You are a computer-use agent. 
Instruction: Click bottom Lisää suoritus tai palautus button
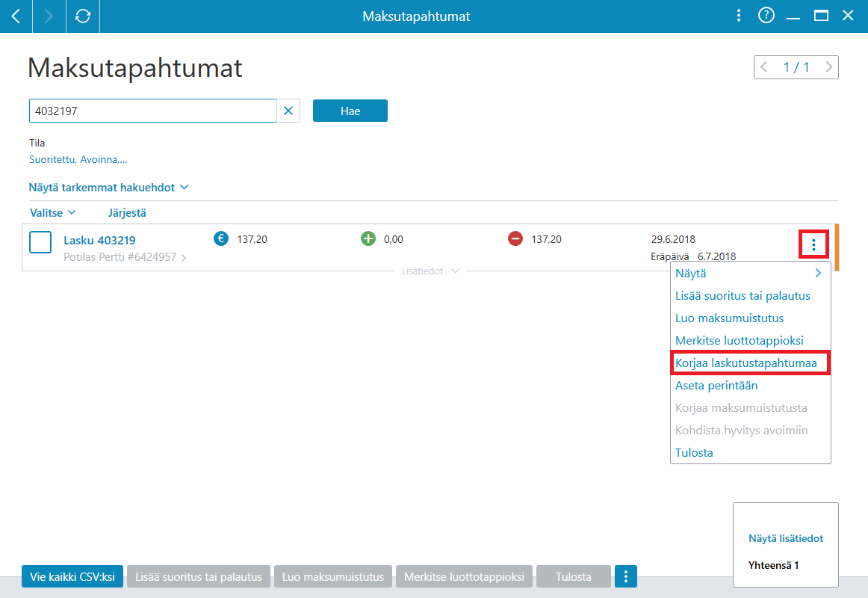tap(199, 576)
